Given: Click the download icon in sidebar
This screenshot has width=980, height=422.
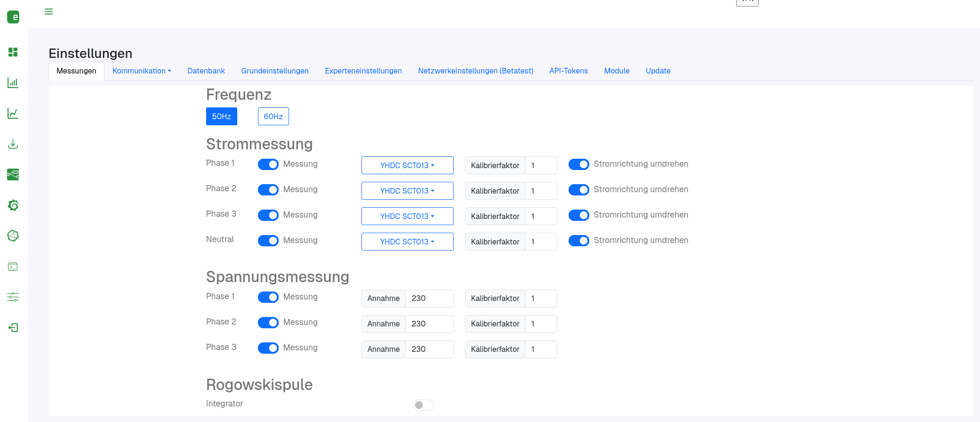Looking at the screenshot, I should point(13,144).
